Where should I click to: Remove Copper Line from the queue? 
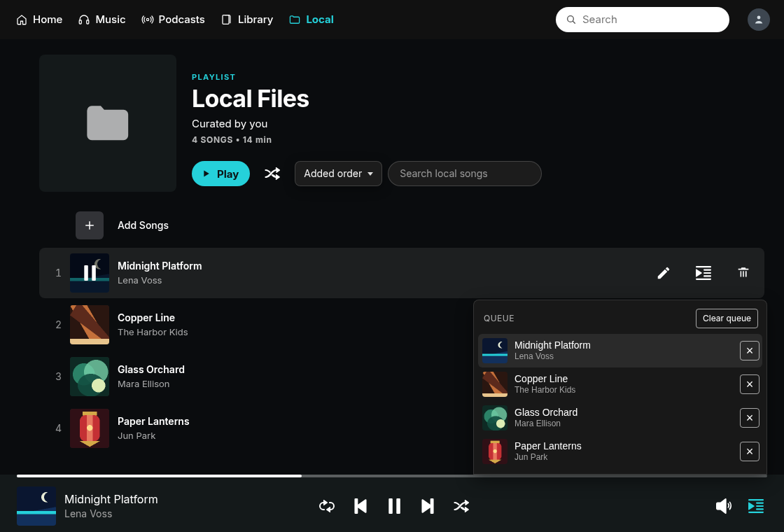tap(750, 384)
